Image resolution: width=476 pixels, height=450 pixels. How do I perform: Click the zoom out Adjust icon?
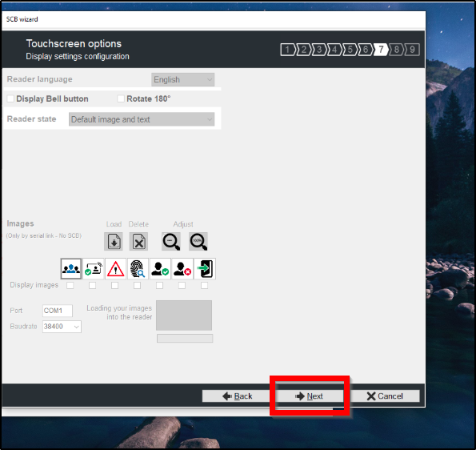pyautogui.click(x=171, y=242)
